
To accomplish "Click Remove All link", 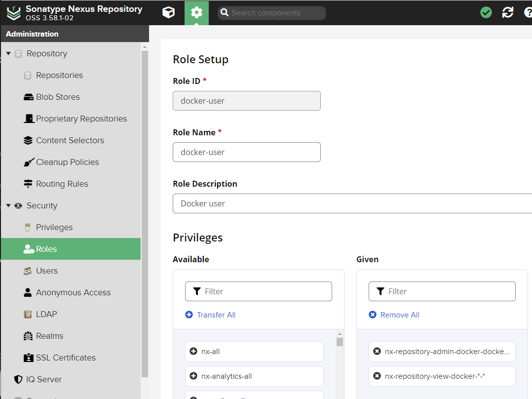I will pos(399,315).
